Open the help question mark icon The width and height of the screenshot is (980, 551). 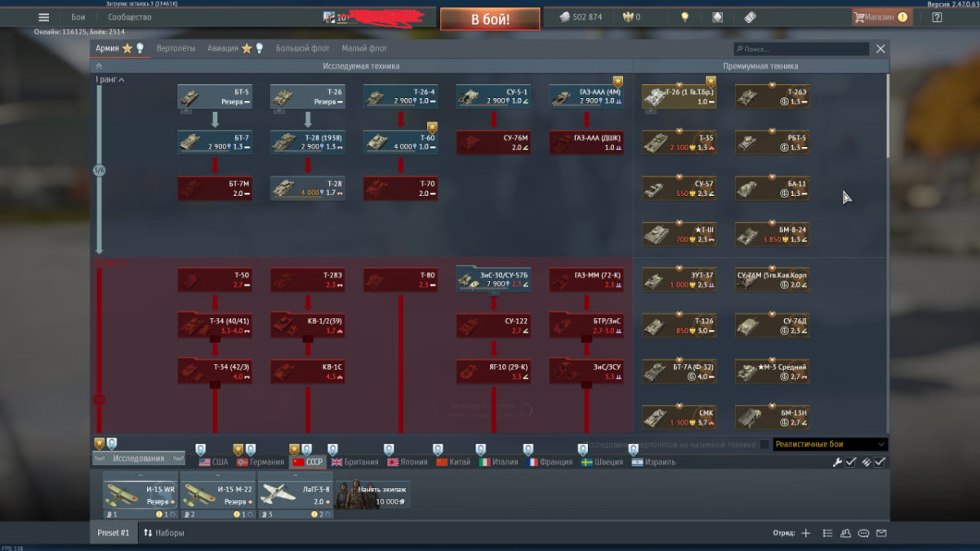pos(937,17)
